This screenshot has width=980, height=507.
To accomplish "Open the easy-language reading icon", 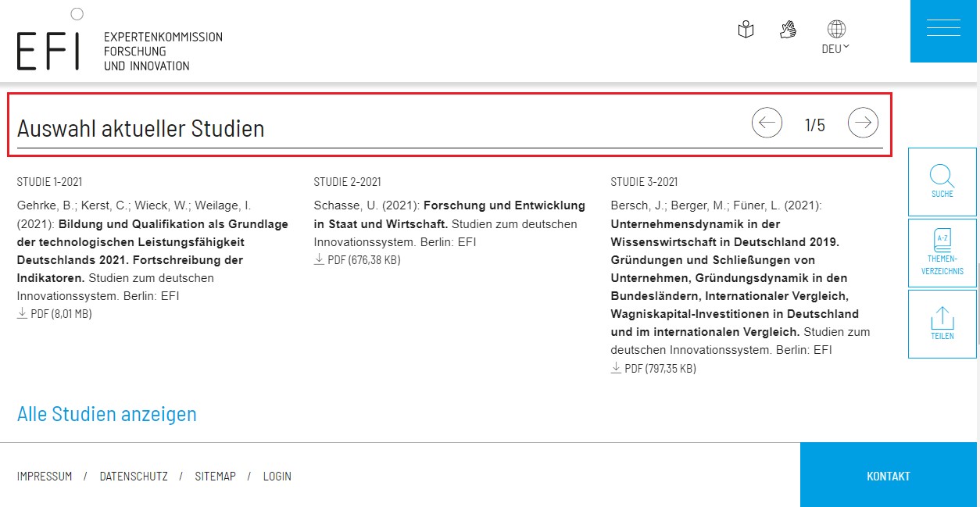I will [x=746, y=30].
